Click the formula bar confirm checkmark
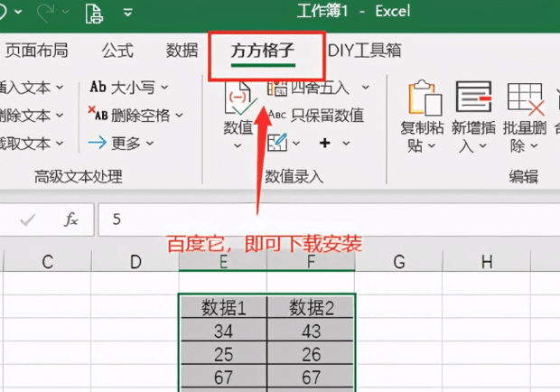The height and width of the screenshot is (392, 560). click(x=27, y=219)
